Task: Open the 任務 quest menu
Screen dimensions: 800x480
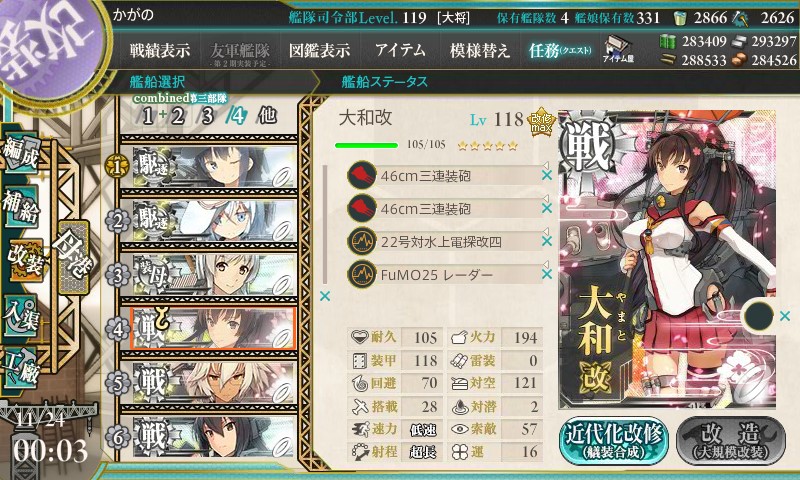Action: (x=560, y=50)
